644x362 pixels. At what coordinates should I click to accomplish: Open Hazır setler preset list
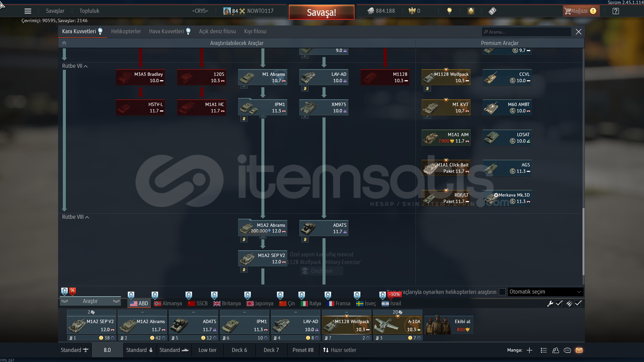[x=340, y=350]
